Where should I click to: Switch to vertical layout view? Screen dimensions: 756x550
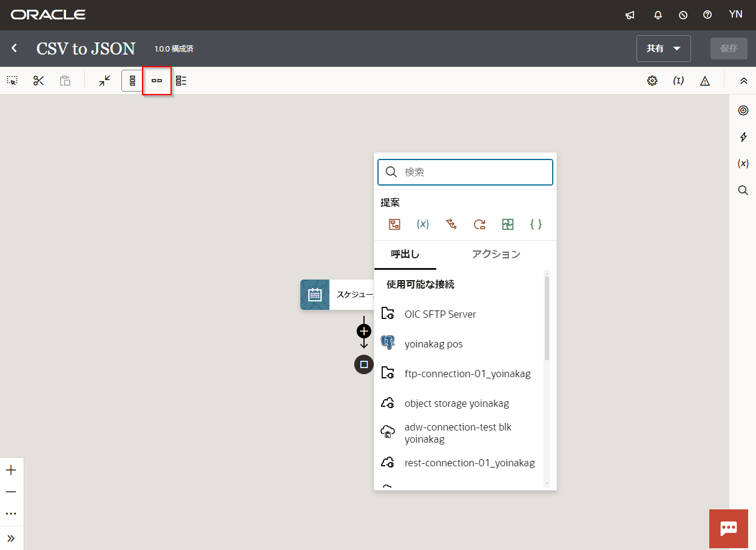click(x=132, y=81)
